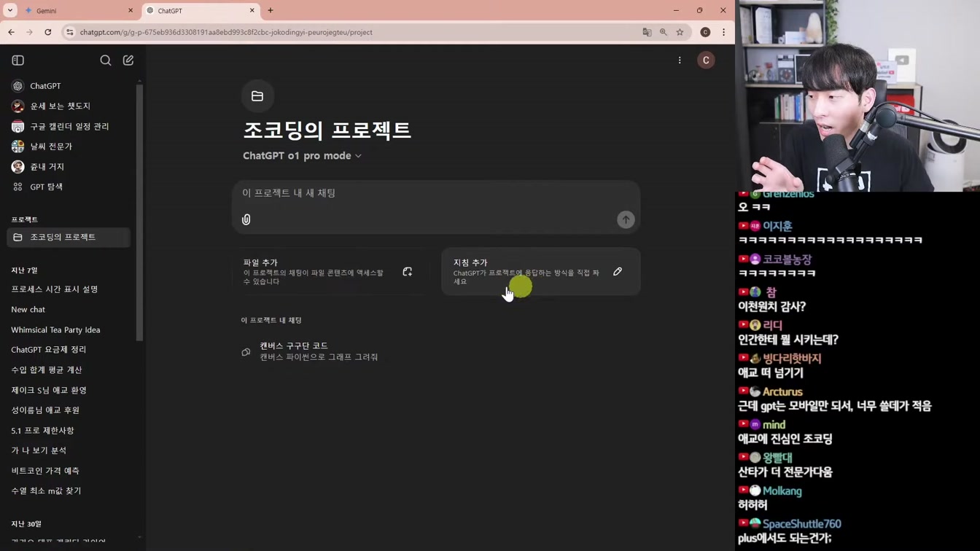Click the translate page icon
Screen dimensions: 980x551
pyautogui.click(x=647, y=32)
